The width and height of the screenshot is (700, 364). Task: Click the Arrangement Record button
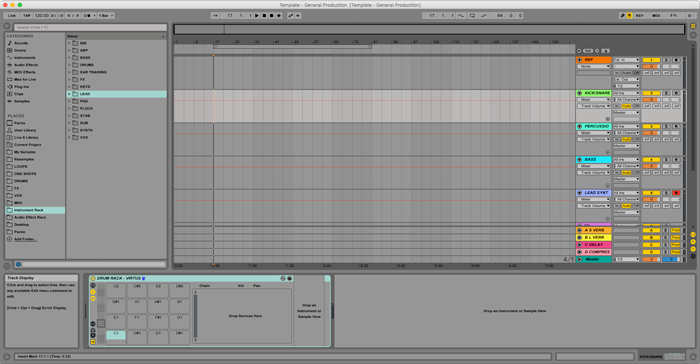point(271,16)
